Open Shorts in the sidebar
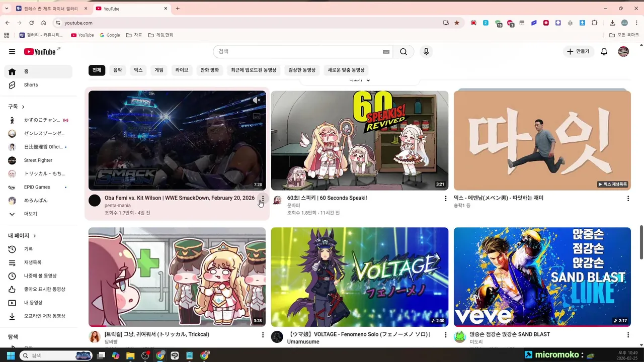Screen dimensions: 644x362 point(38,85)
